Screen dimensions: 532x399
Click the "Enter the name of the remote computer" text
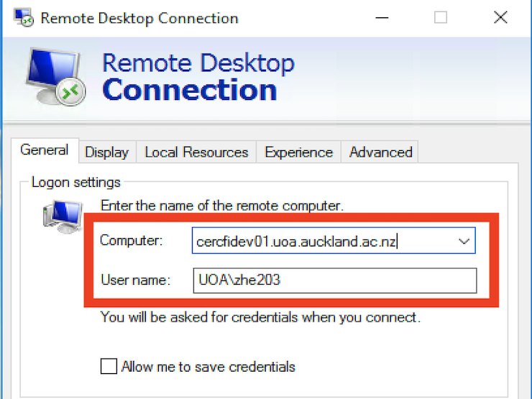pos(222,206)
